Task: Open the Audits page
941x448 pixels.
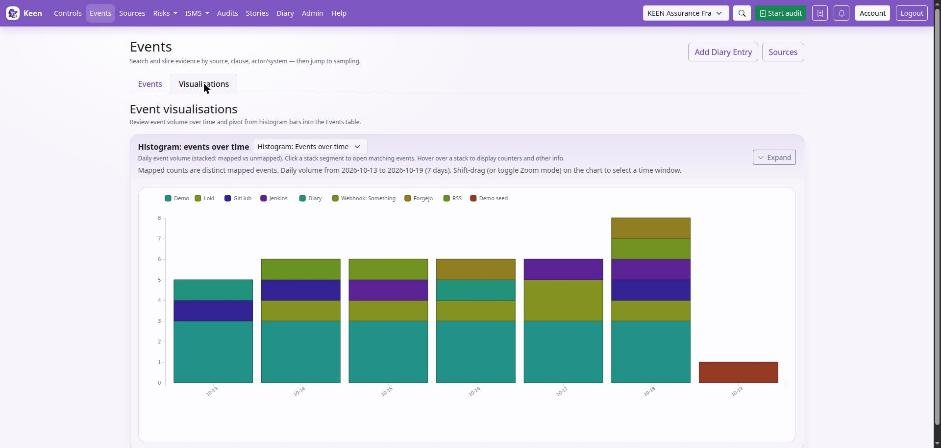Action: point(227,13)
